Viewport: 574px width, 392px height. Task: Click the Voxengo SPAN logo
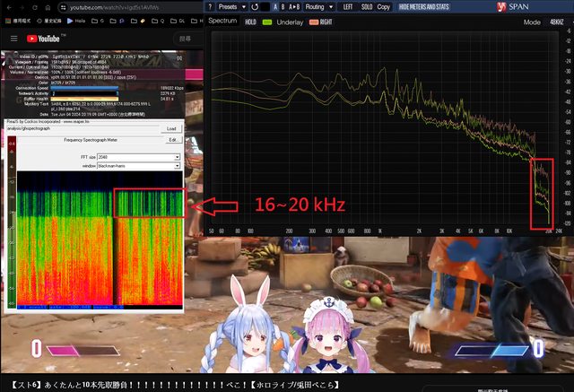(513, 6)
